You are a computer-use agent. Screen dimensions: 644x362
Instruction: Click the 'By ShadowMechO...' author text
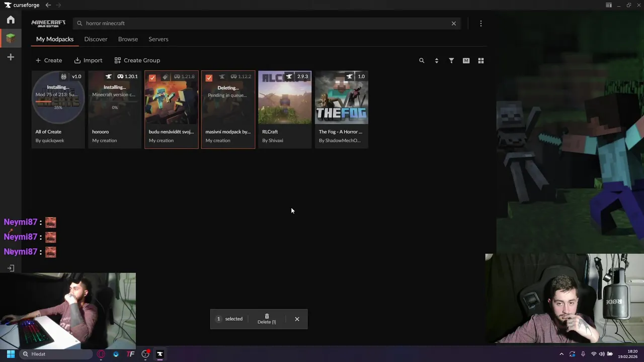click(340, 141)
